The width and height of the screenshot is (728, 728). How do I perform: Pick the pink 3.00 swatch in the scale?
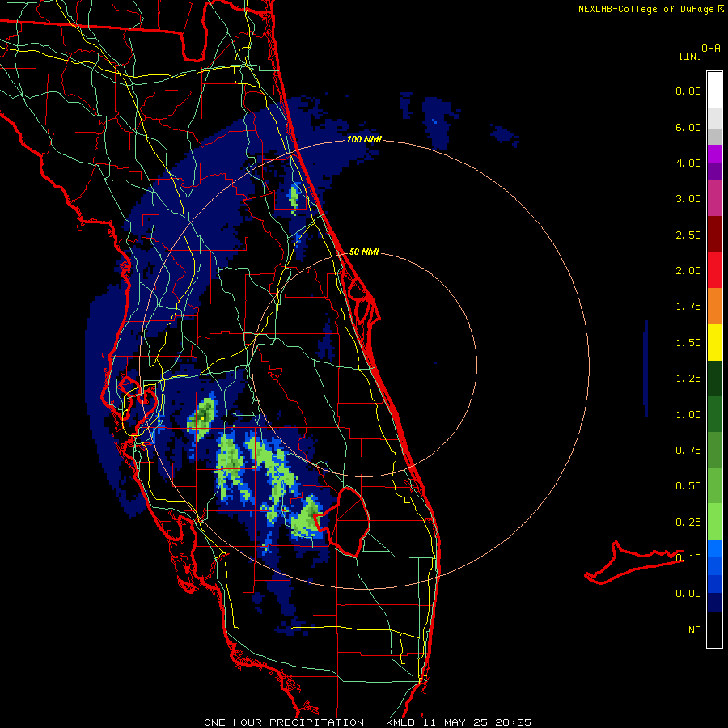pos(714,198)
